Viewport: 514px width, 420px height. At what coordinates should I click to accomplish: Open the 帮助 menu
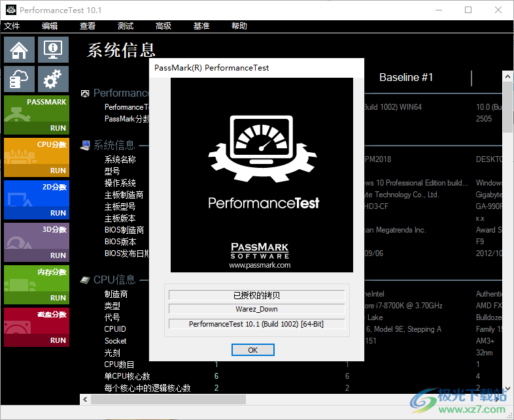(x=239, y=26)
